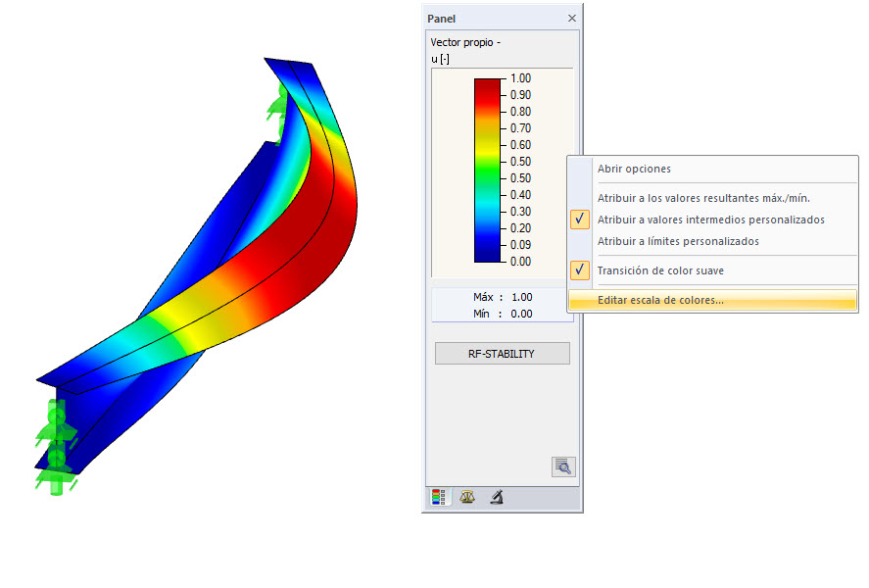Click the 0.80 scale value label
This screenshot has height=588, width=869.
coord(520,112)
